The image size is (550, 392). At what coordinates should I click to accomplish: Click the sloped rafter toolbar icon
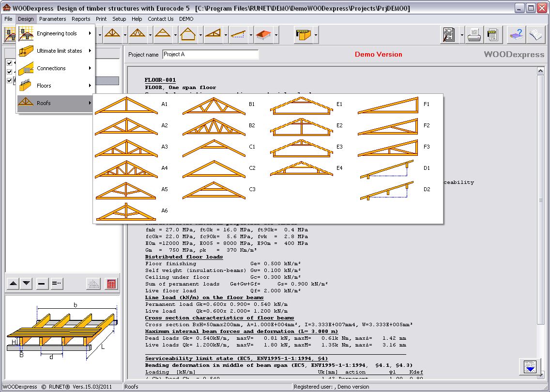238,34
